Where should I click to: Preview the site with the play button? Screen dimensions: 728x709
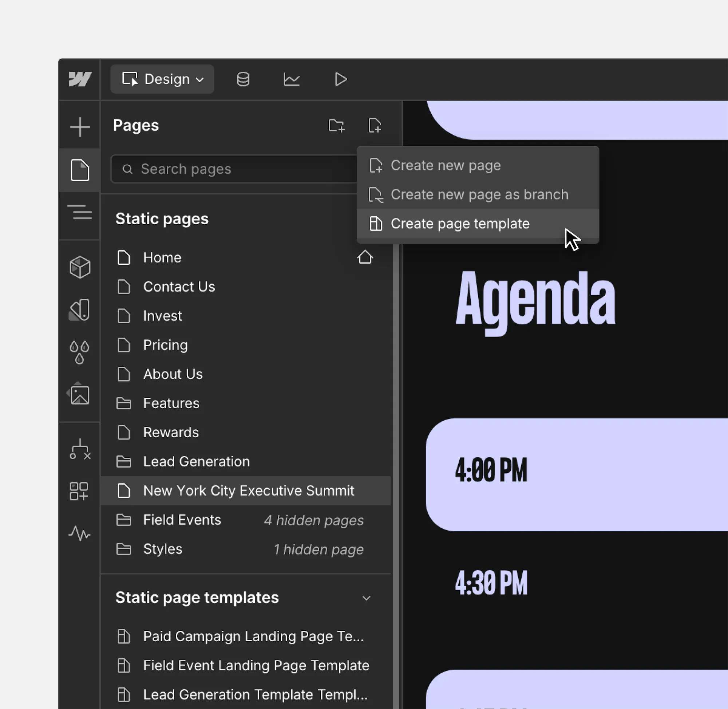(x=340, y=79)
